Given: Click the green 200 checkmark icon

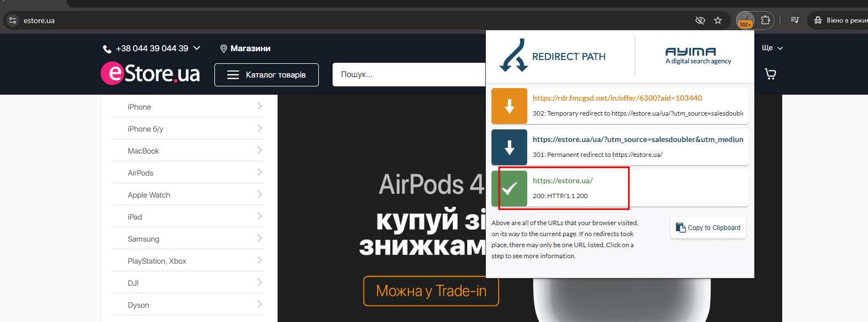Looking at the screenshot, I should coord(509,189).
